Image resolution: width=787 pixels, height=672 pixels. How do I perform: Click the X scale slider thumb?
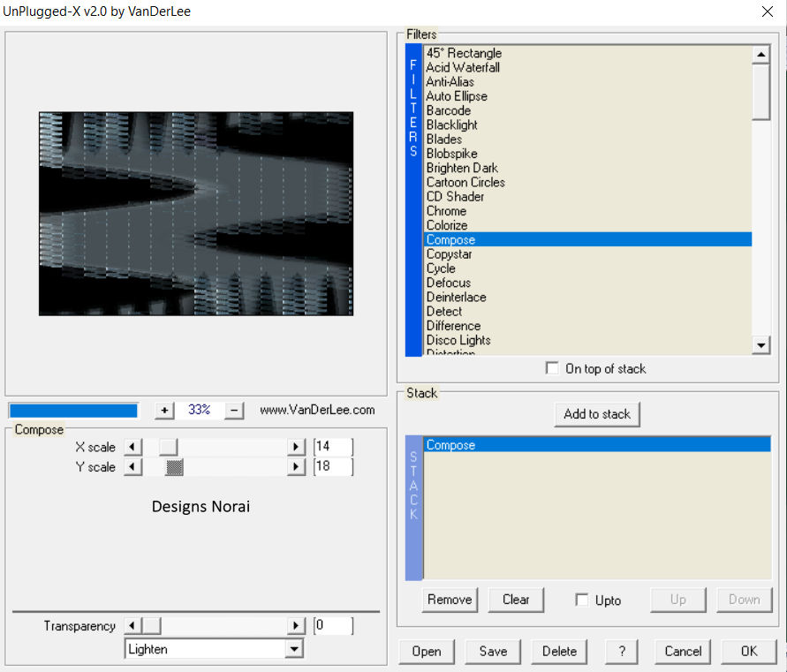click(168, 447)
